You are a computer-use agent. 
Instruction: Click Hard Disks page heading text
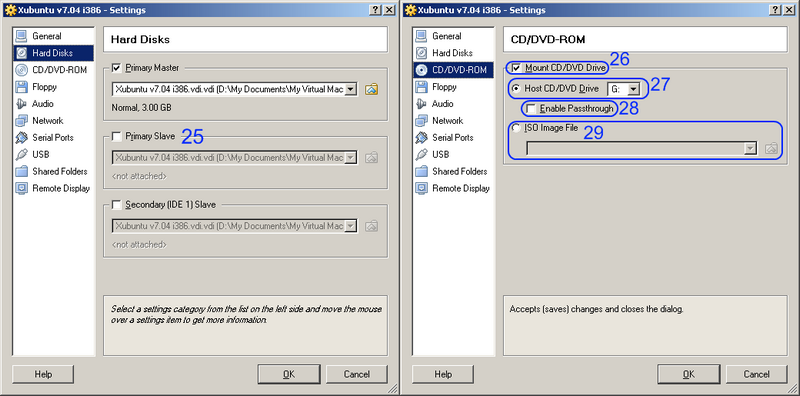click(140, 39)
